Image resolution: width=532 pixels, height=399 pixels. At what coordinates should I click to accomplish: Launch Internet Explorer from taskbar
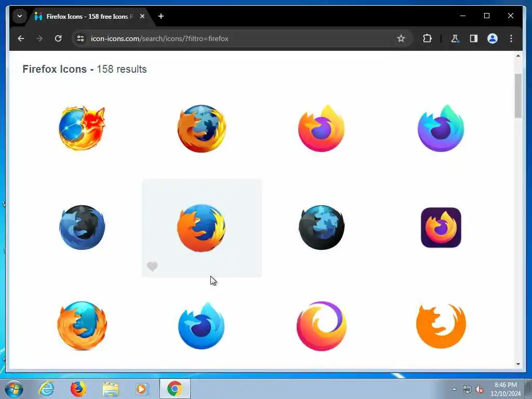coord(46,389)
